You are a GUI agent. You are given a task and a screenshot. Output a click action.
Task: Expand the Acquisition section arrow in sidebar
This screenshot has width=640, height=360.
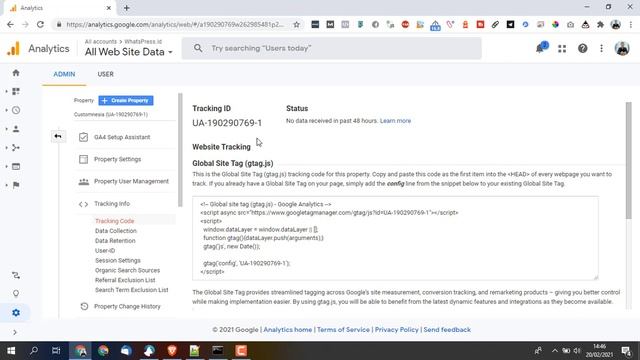coord(7,148)
